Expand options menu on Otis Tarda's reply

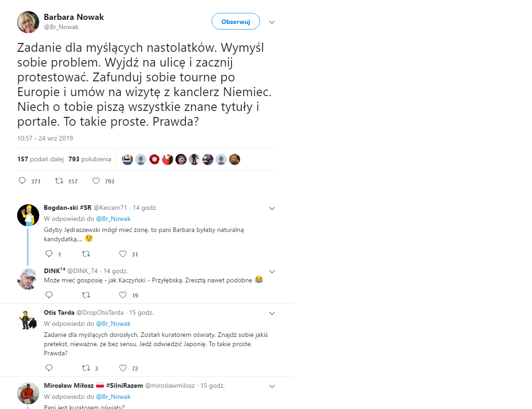pyautogui.click(x=272, y=313)
